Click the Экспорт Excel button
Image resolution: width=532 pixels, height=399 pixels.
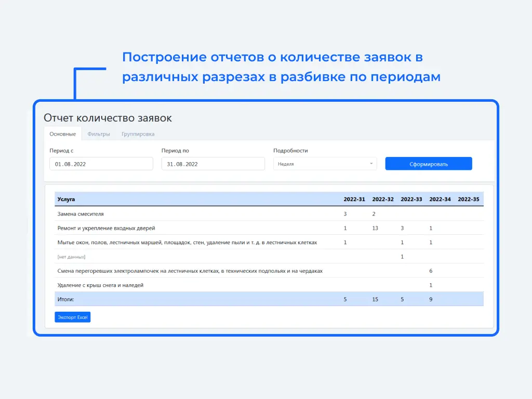coord(73,317)
